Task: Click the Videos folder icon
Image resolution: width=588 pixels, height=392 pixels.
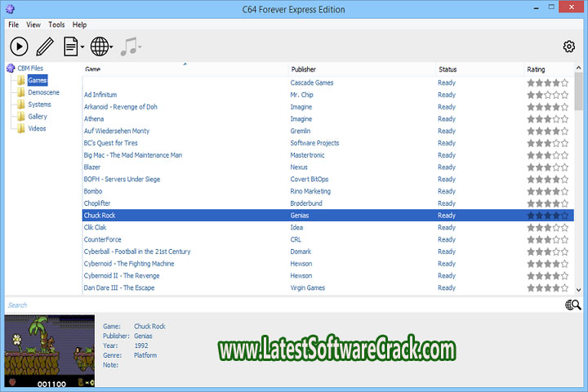Action: tap(21, 128)
